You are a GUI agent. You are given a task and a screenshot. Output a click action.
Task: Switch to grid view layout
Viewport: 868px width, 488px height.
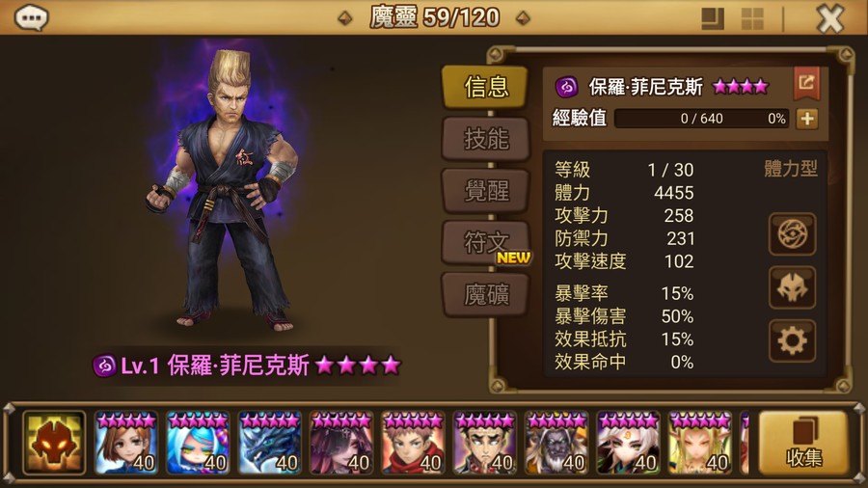[x=753, y=19]
